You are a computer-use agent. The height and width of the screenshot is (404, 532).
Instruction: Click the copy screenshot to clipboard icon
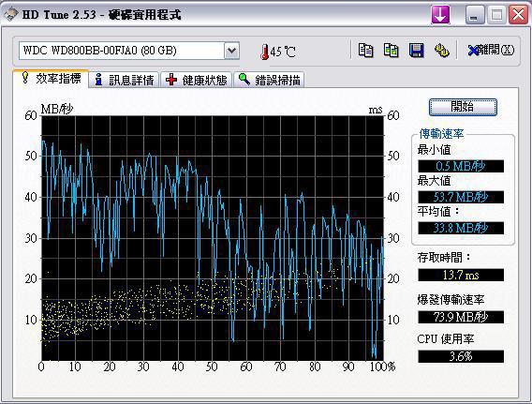coord(391,51)
